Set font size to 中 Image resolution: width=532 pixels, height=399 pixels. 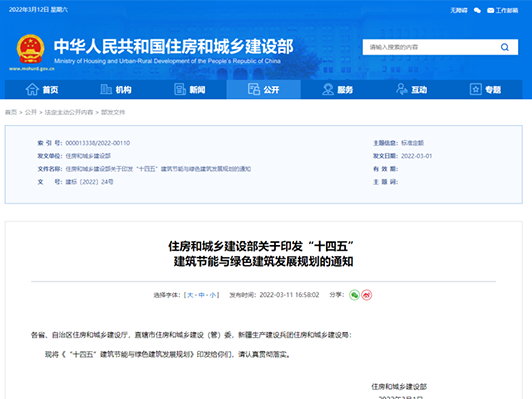point(202,295)
